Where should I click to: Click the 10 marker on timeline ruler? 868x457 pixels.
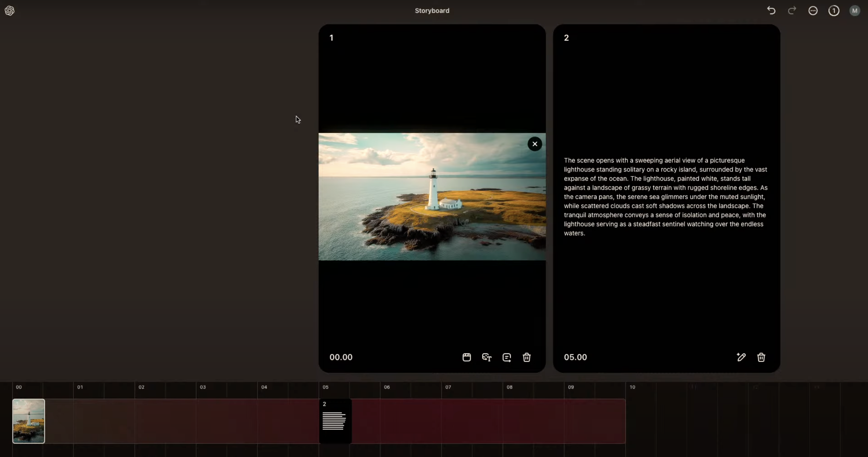coord(632,387)
